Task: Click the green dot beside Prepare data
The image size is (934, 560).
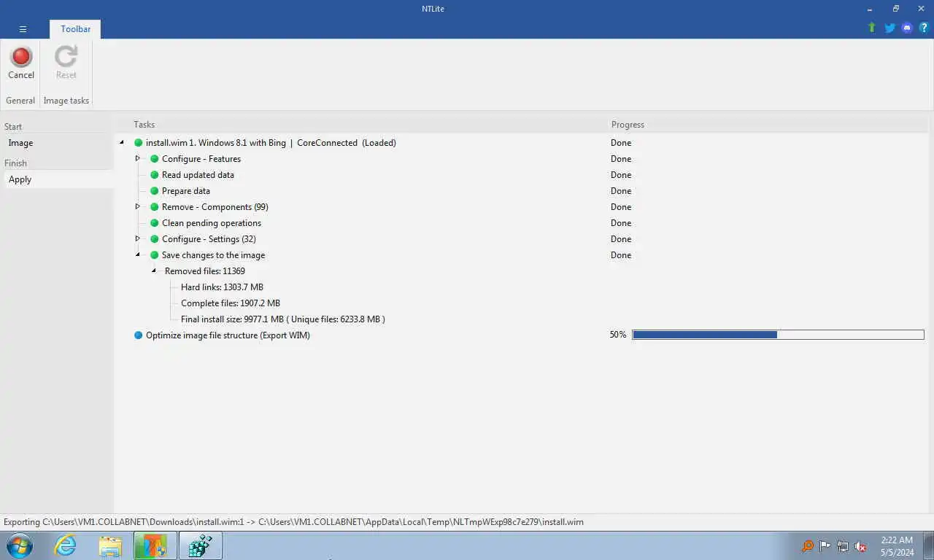Action: pyautogui.click(x=155, y=191)
